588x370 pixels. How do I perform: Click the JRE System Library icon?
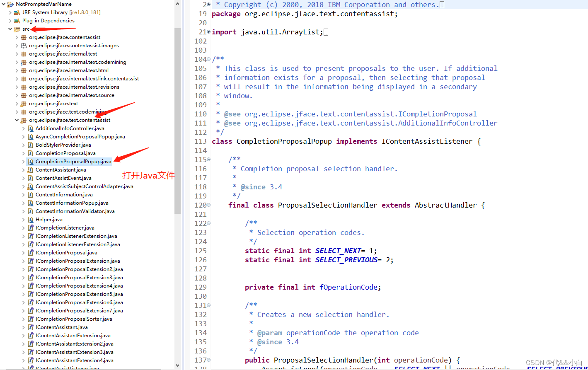(x=17, y=12)
